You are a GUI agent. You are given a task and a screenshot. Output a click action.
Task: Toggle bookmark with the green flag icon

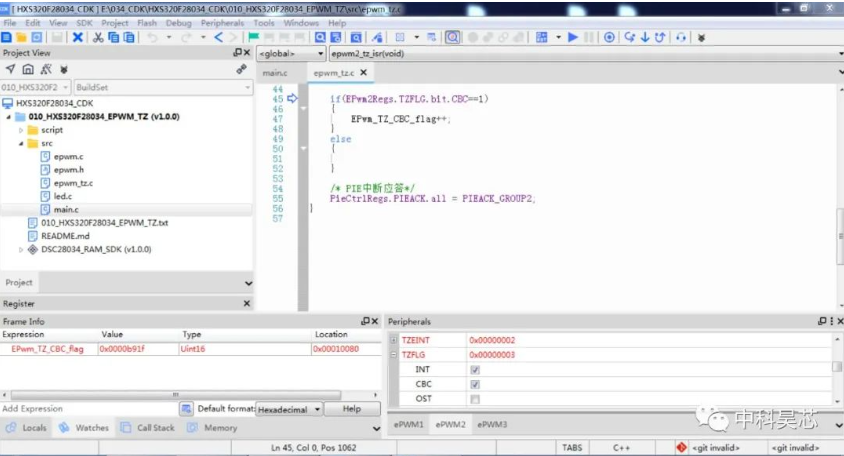pos(254,37)
